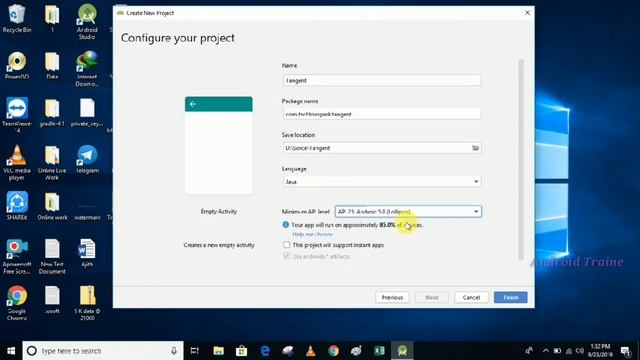This screenshot has width=640, height=360.
Task: Open battery status in system tray
Action: coord(557,351)
